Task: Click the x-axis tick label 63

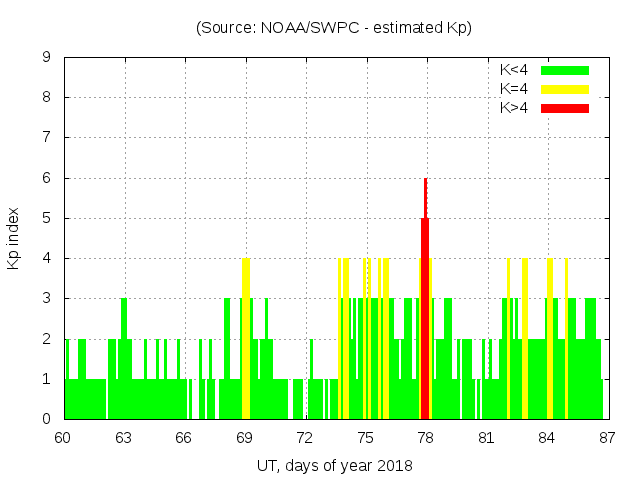Action: pos(124,437)
